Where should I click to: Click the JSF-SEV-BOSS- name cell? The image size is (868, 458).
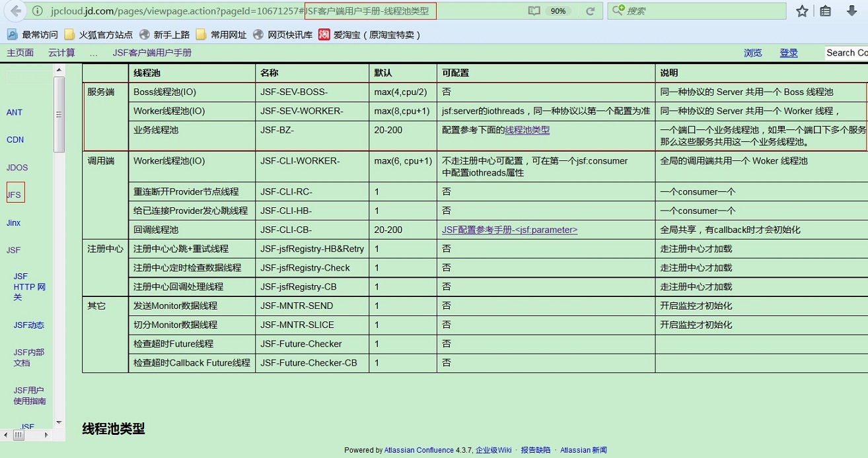tap(312, 92)
